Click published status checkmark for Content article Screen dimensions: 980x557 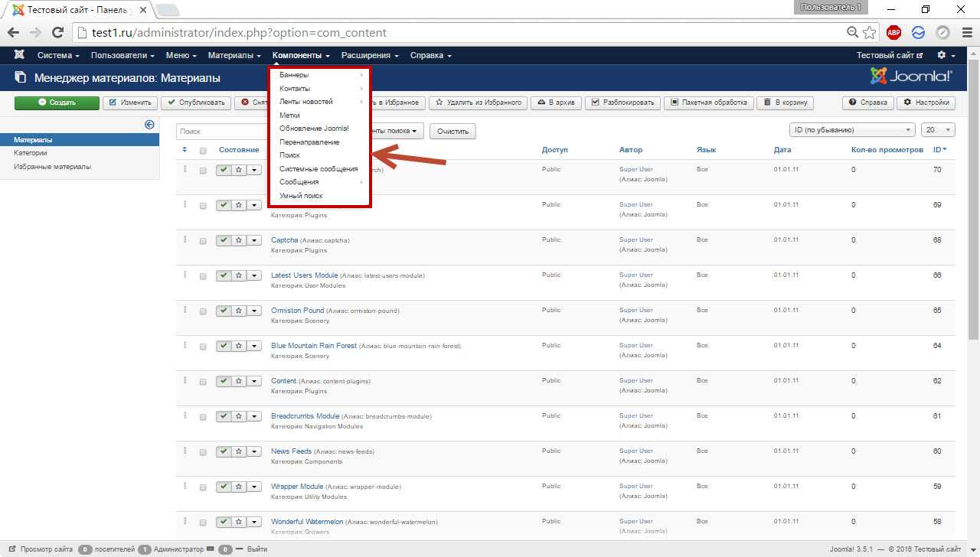pos(224,382)
